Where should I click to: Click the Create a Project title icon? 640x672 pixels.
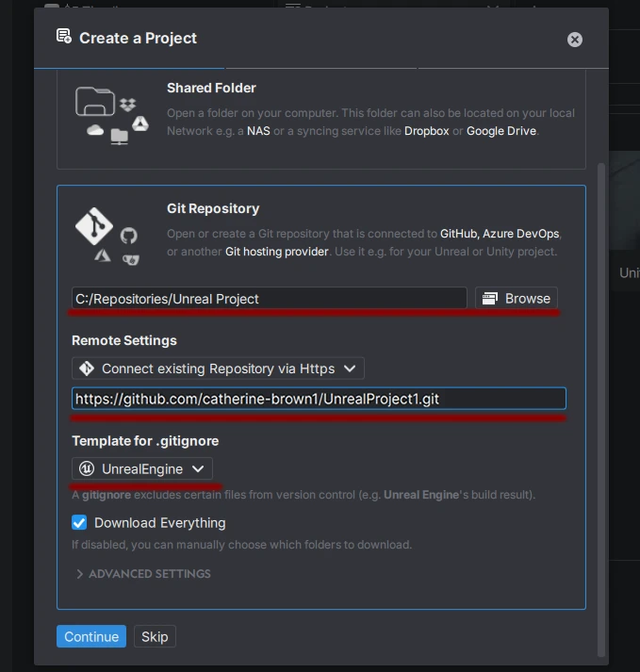64,36
